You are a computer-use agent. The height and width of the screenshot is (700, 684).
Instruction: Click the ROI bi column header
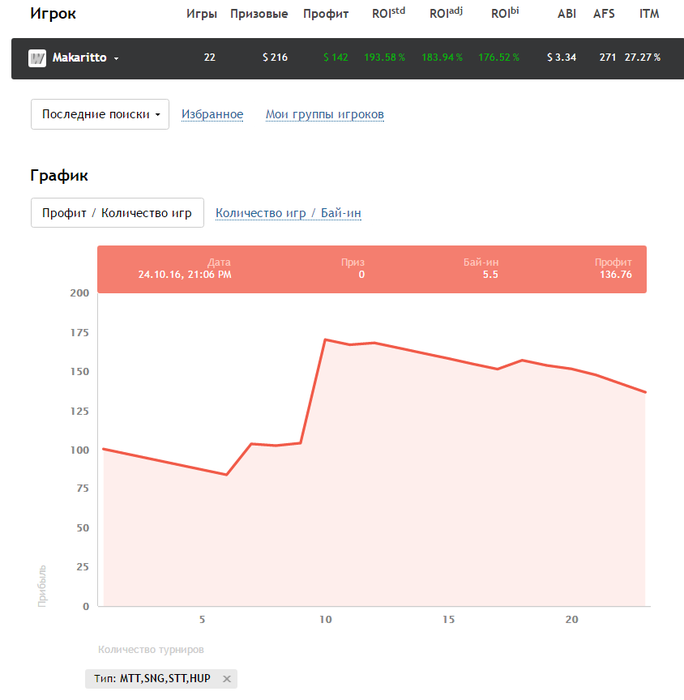[505, 14]
